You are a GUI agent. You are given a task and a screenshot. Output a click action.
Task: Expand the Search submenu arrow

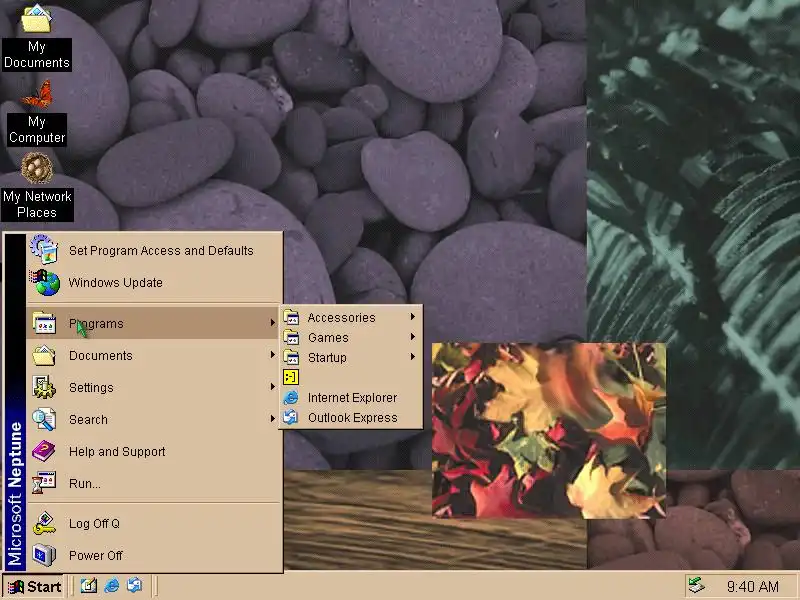(273, 418)
